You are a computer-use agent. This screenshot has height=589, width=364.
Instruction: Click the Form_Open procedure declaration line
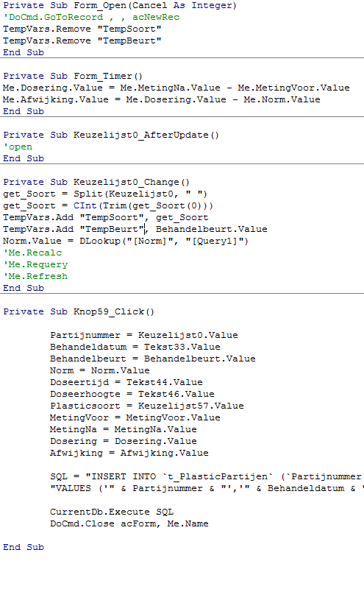point(120,6)
